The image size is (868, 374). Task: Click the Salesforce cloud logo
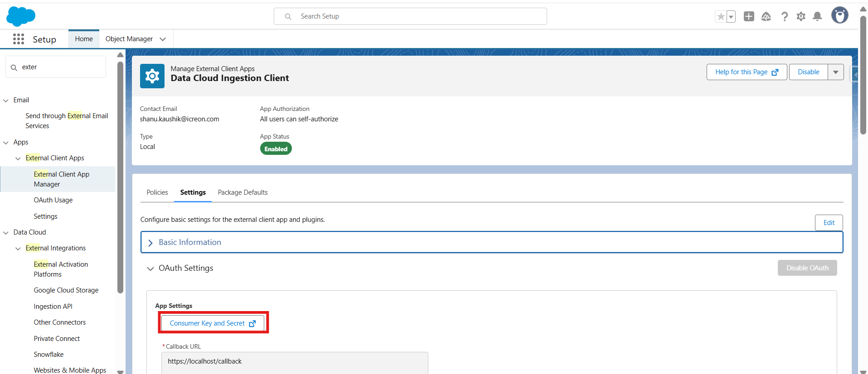point(21,17)
